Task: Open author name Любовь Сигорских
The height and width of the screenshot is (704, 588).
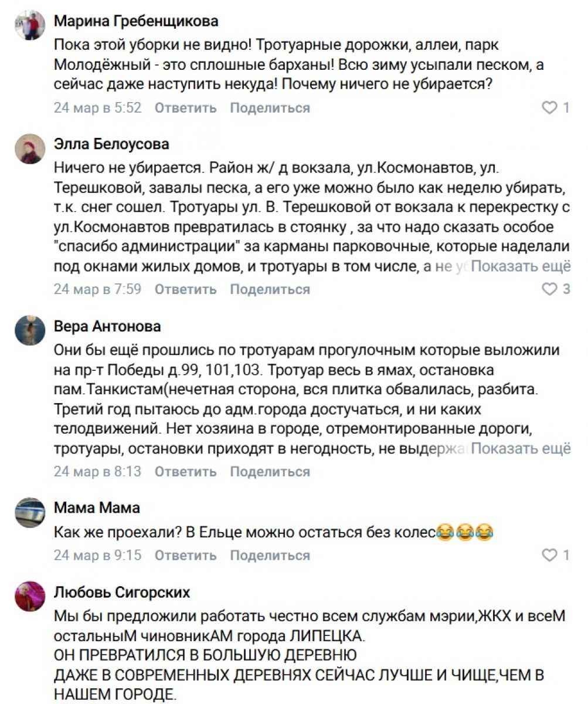Action: pyautogui.click(x=122, y=593)
